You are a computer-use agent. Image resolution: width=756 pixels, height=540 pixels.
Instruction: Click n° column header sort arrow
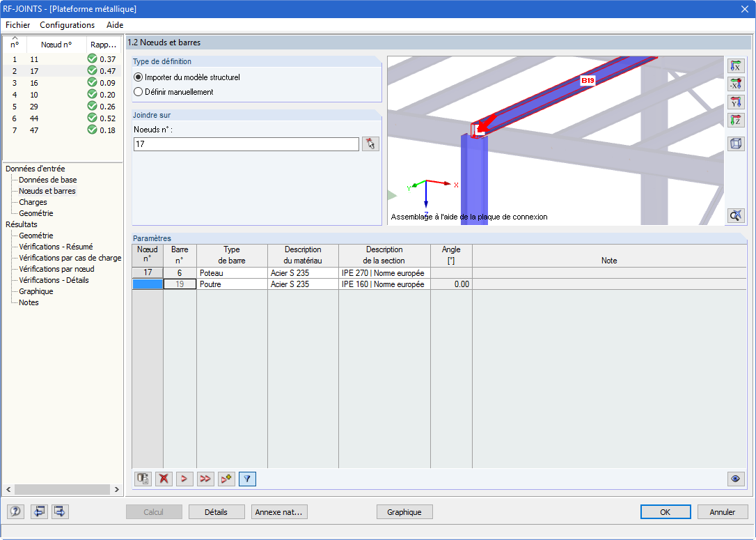pos(15,38)
